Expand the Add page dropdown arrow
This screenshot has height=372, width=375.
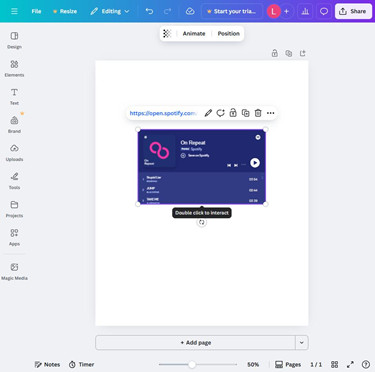pyautogui.click(x=302, y=343)
